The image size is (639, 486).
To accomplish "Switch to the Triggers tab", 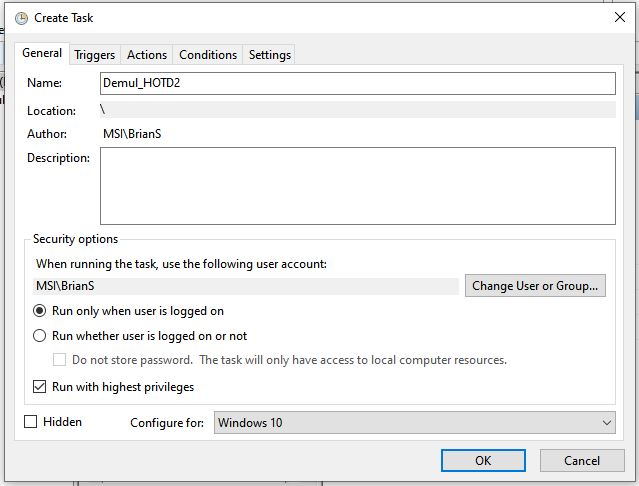I will tap(95, 55).
